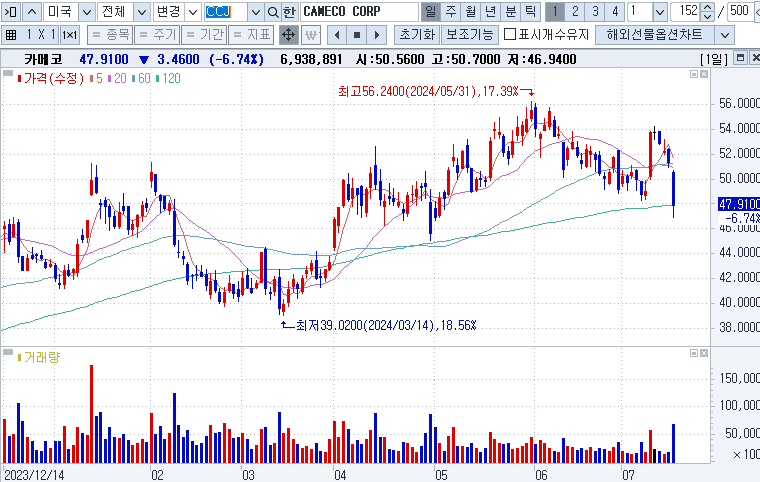Click the [1일] period label
760x482 pixels.
point(713,59)
